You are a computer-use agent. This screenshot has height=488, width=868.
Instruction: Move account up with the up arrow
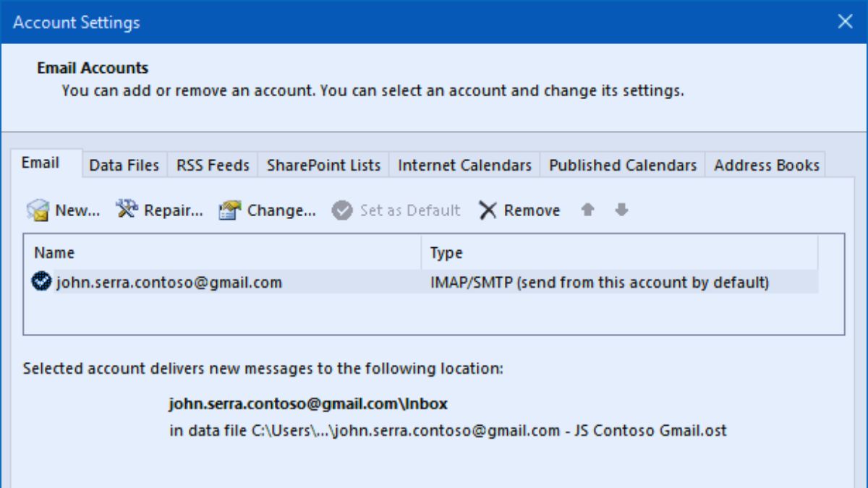pyautogui.click(x=588, y=210)
